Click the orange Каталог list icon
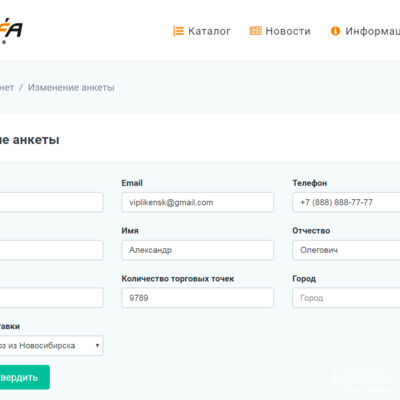This screenshot has height=400, width=400. [178, 31]
